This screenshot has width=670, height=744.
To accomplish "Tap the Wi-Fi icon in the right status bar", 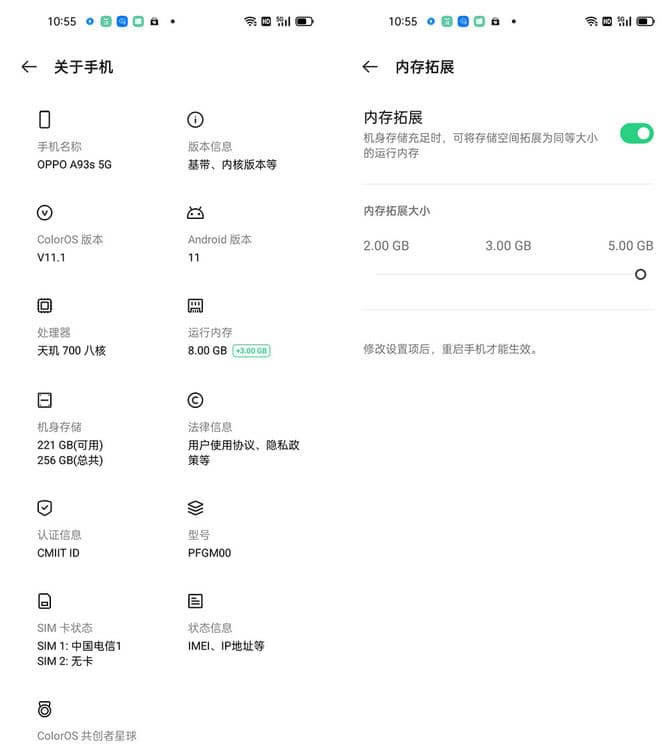I will pos(591,21).
